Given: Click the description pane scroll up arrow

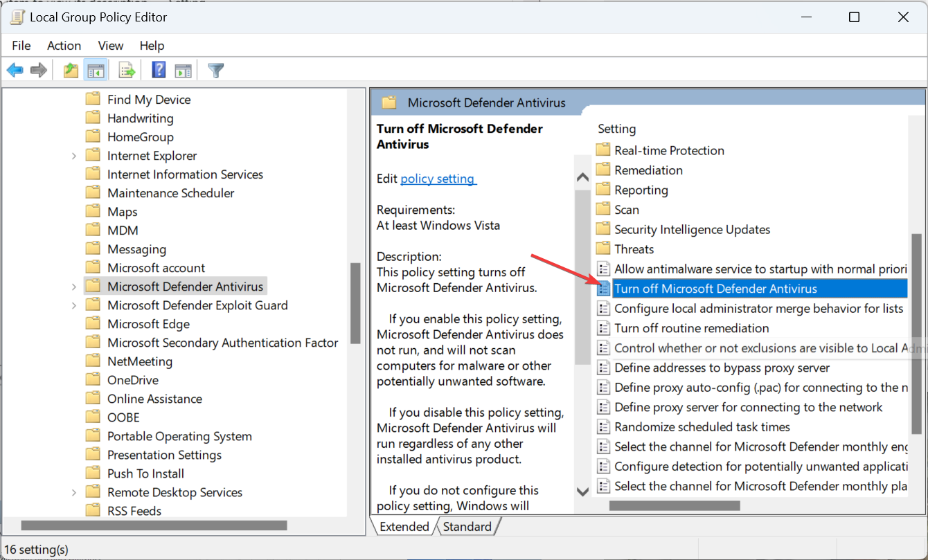Looking at the screenshot, I should click(582, 177).
